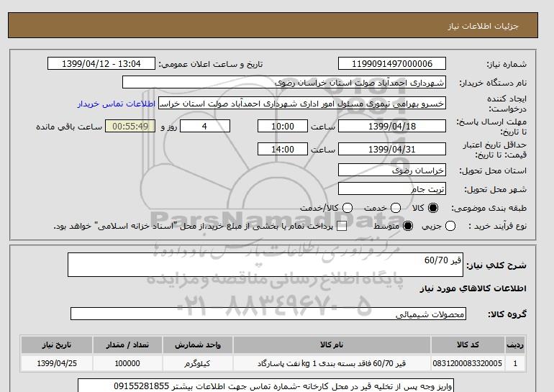
Task: Click the request creator name field
Action: click(302, 104)
